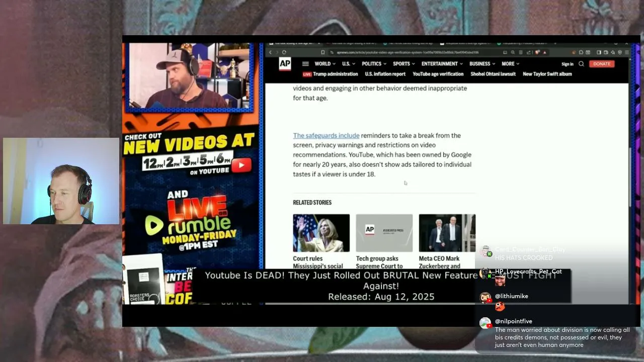Click the HP_Lovecrafts_Pet_Cat chat username
The height and width of the screenshot is (362, 644).
point(528,271)
